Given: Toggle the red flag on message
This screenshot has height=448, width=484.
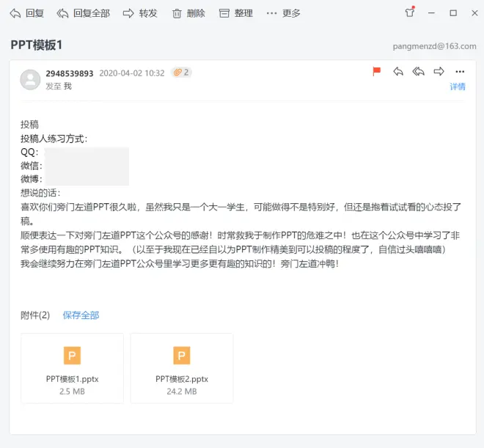Looking at the screenshot, I should coord(377,72).
